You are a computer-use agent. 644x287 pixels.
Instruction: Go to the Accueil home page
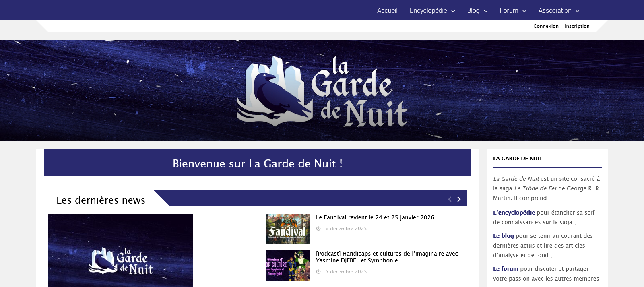(x=387, y=11)
